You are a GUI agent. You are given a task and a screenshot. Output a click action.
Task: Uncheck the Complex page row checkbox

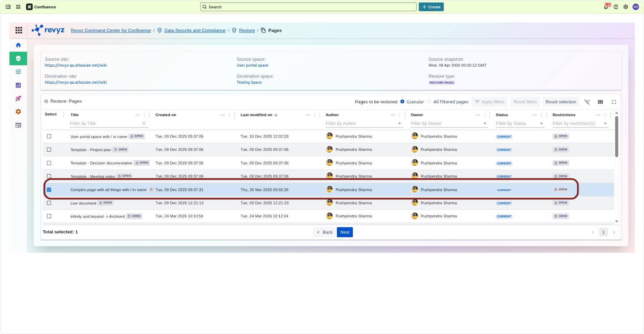49,190
